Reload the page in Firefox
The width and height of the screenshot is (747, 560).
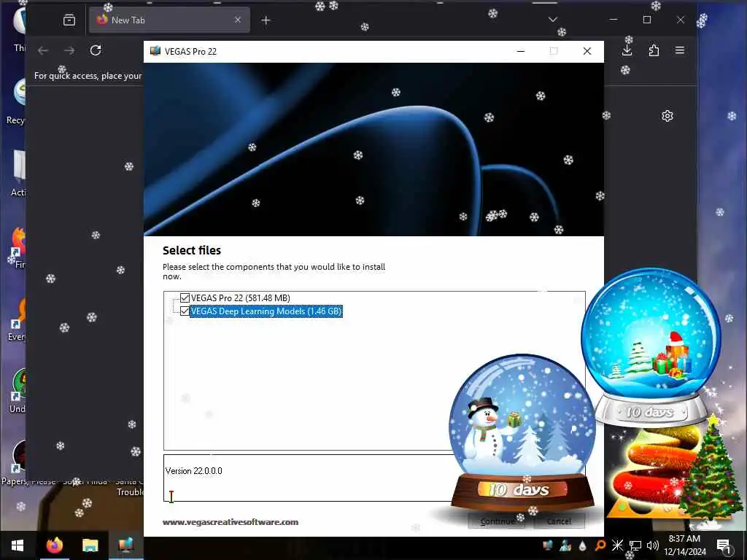point(96,50)
